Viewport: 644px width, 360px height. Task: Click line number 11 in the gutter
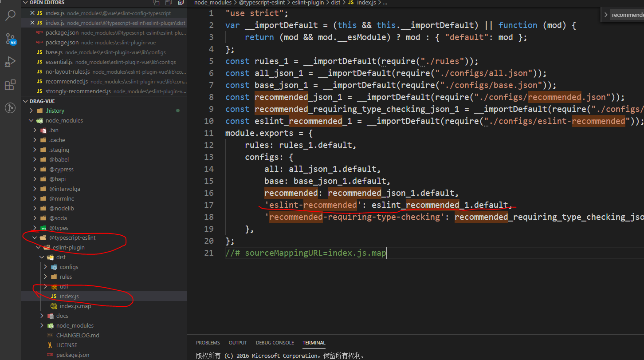tap(208, 133)
